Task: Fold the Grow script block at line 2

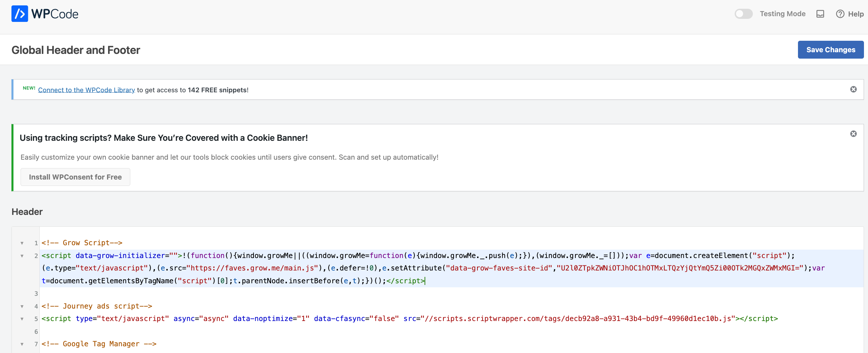Action: [x=22, y=256]
